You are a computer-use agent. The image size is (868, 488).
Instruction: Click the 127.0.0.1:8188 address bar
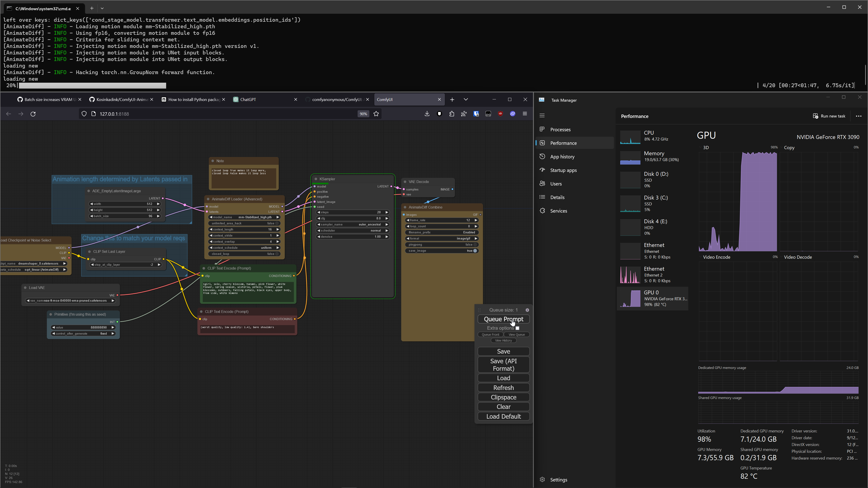[113, 114]
